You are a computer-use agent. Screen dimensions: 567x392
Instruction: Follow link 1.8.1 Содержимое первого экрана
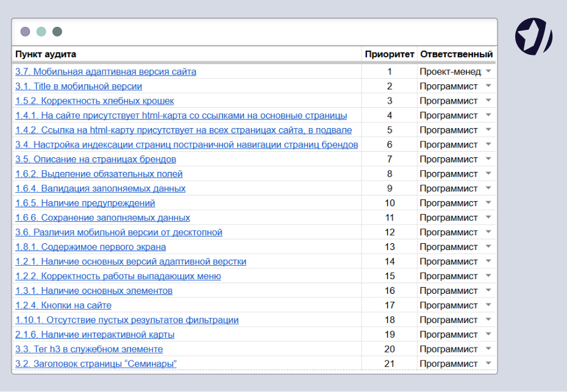[x=90, y=247]
